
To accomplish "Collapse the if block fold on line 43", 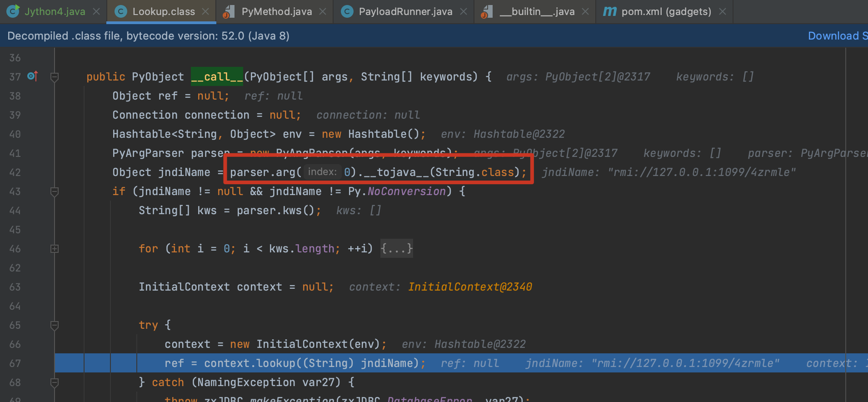I will pyautogui.click(x=55, y=191).
